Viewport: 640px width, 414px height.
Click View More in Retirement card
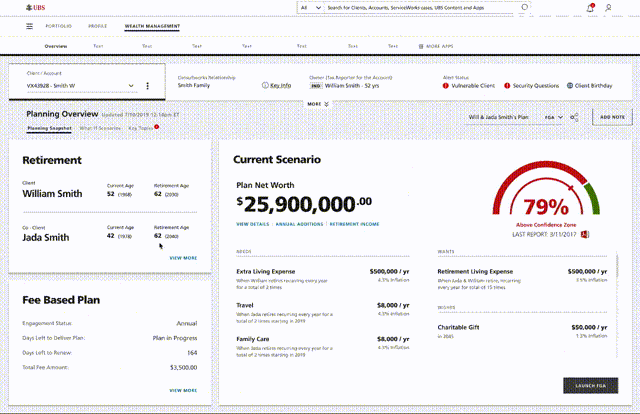click(x=183, y=258)
